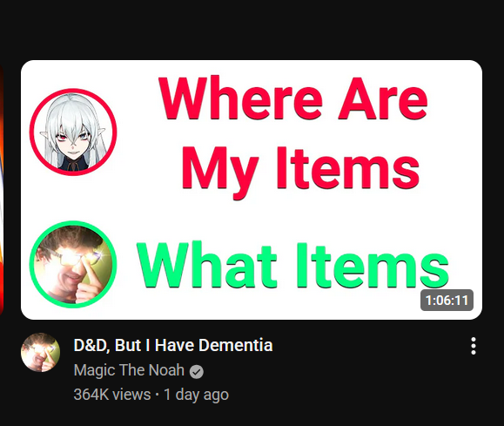Viewport: 504px width, 426px height.
Task: Click the video thumbnail image
Action: [252, 190]
